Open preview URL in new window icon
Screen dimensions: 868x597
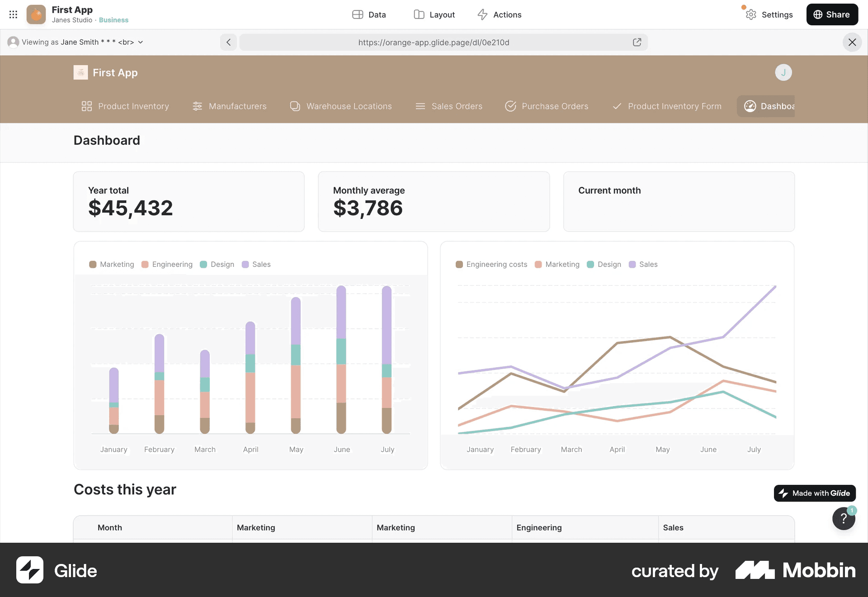(637, 42)
